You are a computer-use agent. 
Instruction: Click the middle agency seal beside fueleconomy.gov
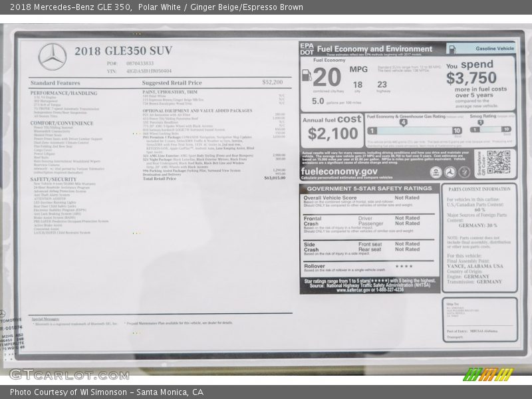pyautogui.click(x=450, y=172)
